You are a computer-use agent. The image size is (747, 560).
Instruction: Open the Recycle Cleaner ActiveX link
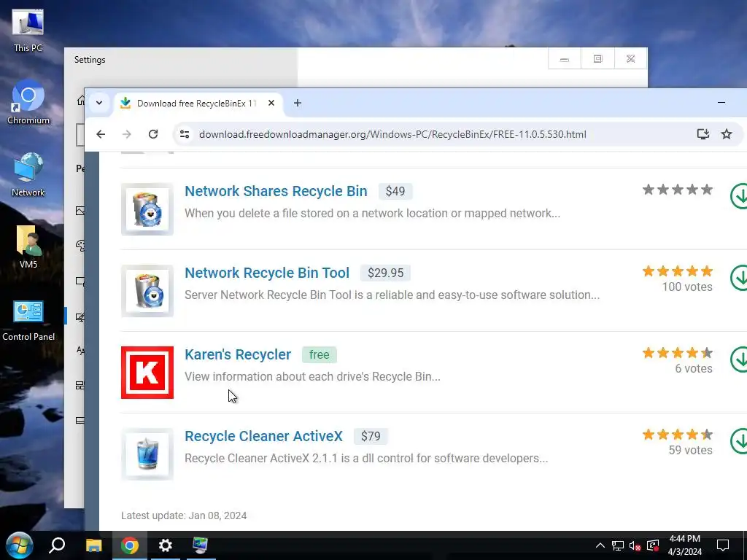(263, 436)
